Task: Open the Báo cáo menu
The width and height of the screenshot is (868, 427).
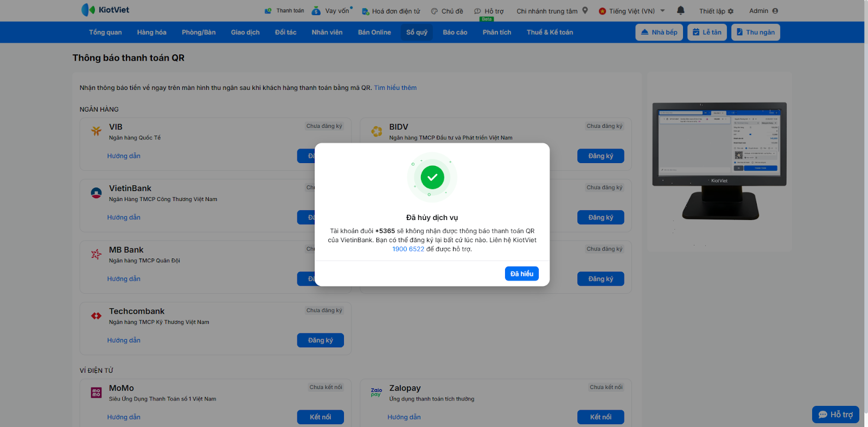Action: 455,33
